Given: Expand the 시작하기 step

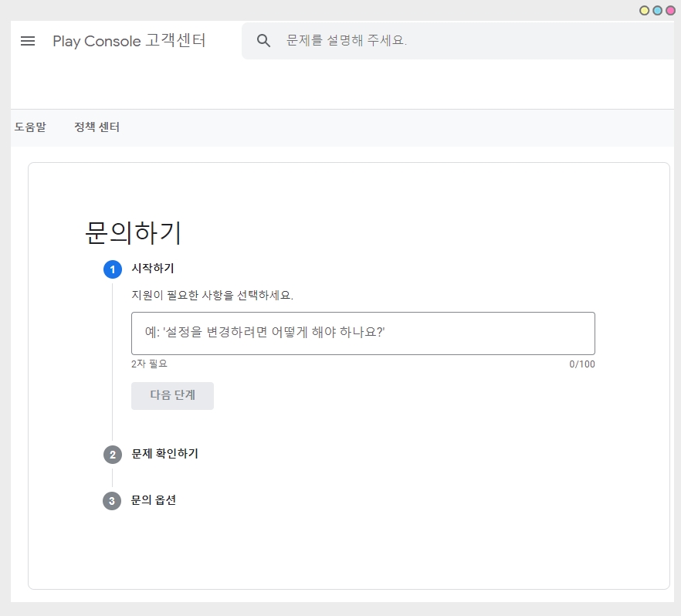Looking at the screenshot, I should [x=153, y=269].
